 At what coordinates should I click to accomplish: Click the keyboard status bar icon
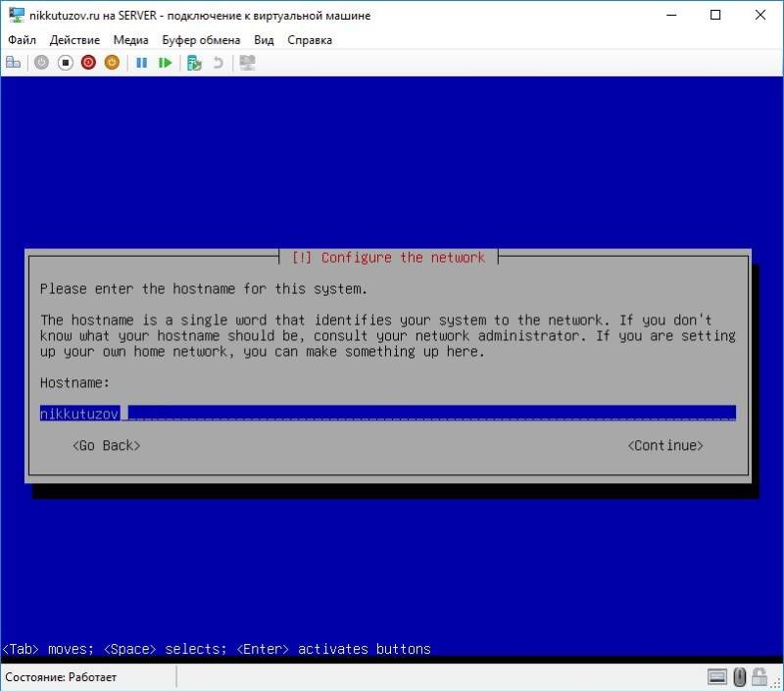(x=717, y=676)
